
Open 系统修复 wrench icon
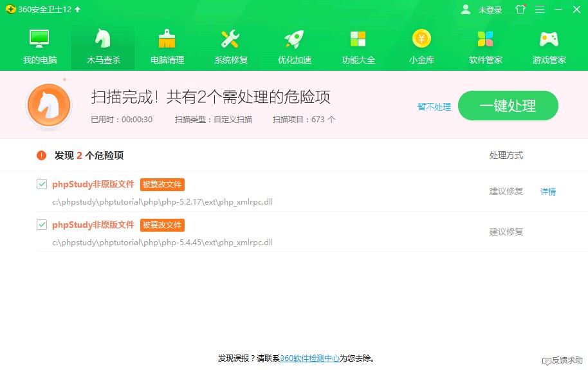[230, 39]
